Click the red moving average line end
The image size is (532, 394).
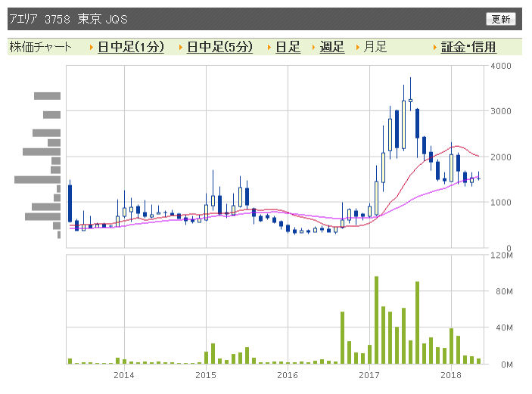(x=478, y=156)
